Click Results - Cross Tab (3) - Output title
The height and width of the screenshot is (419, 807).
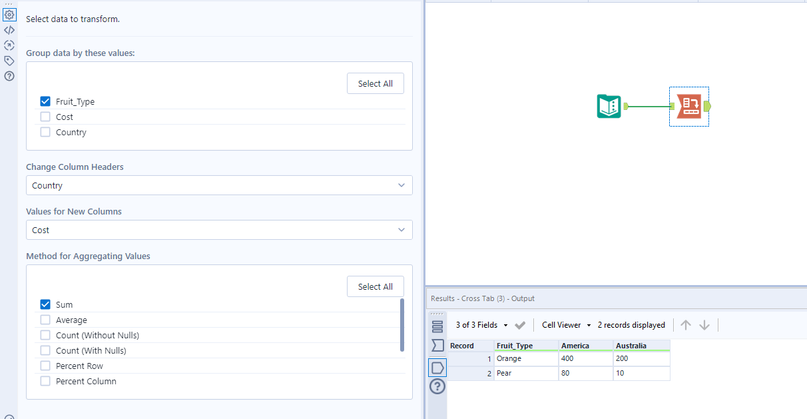point(482,299)
